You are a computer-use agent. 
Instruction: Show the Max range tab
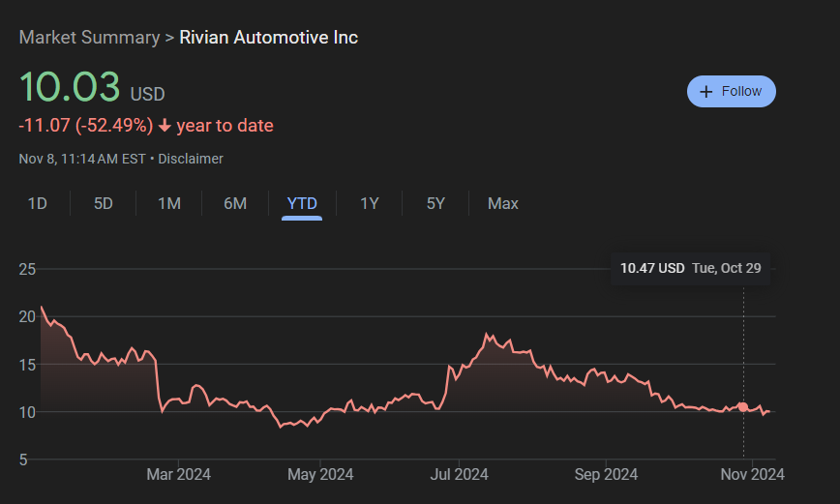503,203
